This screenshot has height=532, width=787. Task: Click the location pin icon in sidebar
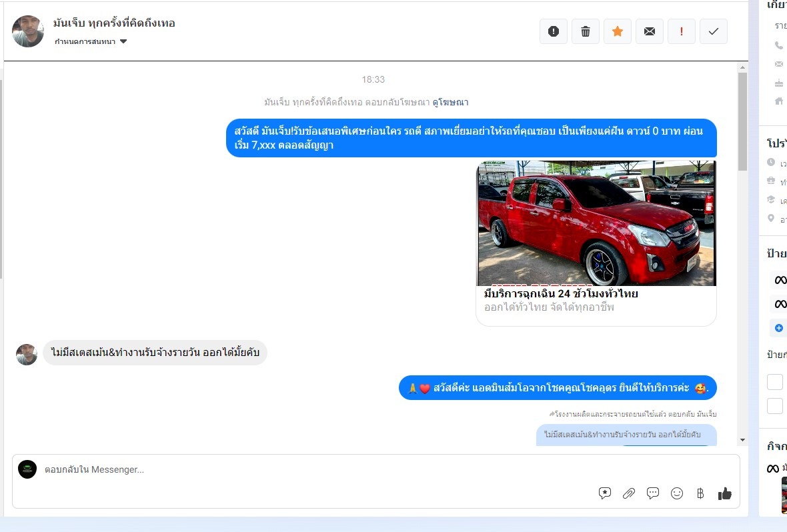click(771, 218)
